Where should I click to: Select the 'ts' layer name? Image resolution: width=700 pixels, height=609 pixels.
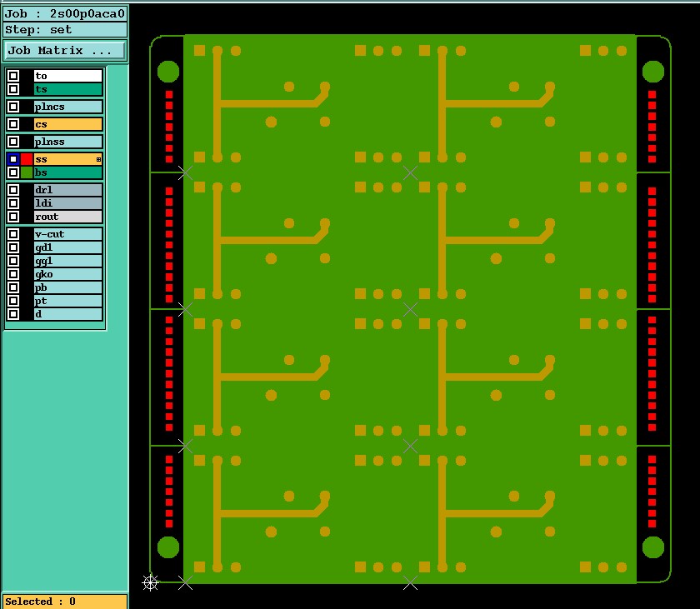point(67,89)
